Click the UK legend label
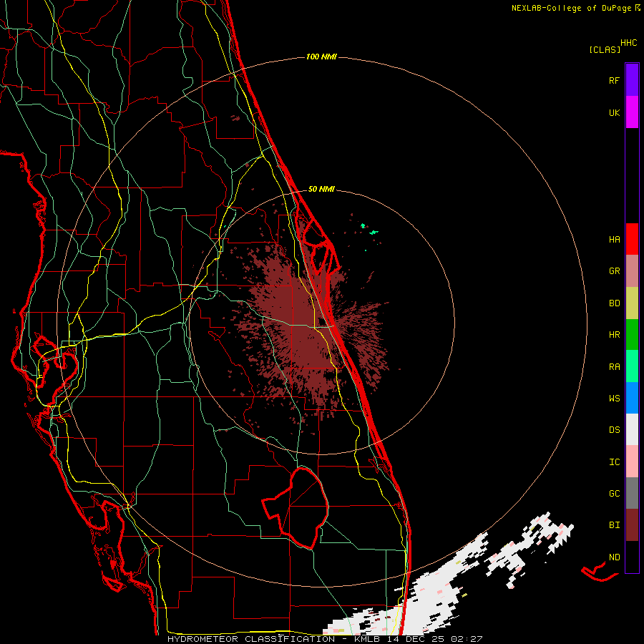644x644 pixels. pos(614,112)
